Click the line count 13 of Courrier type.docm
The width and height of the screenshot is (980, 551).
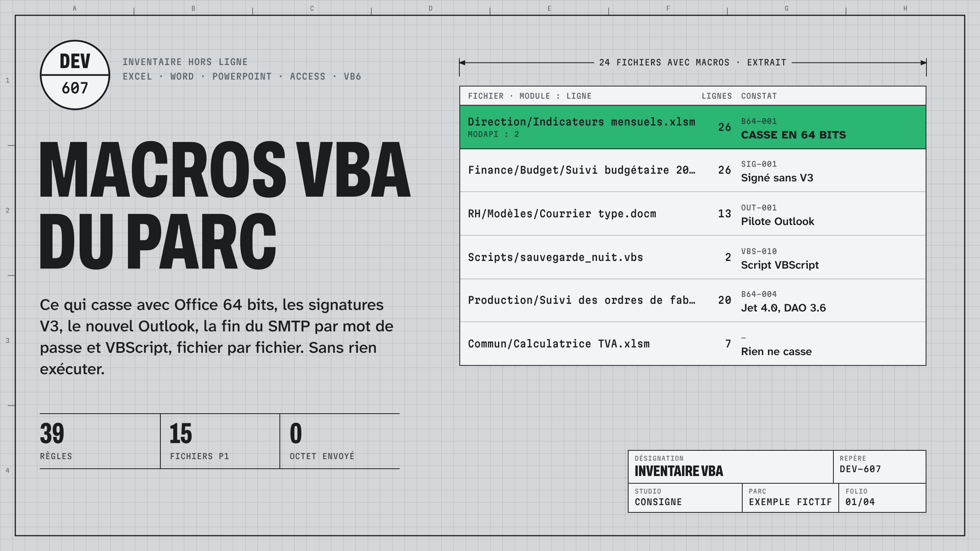coord(725,214)
